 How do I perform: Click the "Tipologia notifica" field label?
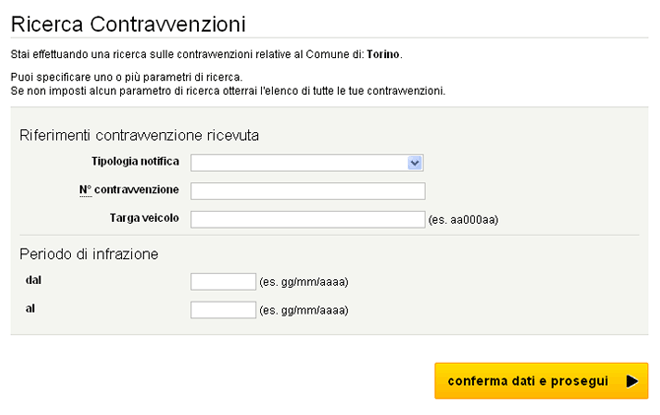click(135, 162)
